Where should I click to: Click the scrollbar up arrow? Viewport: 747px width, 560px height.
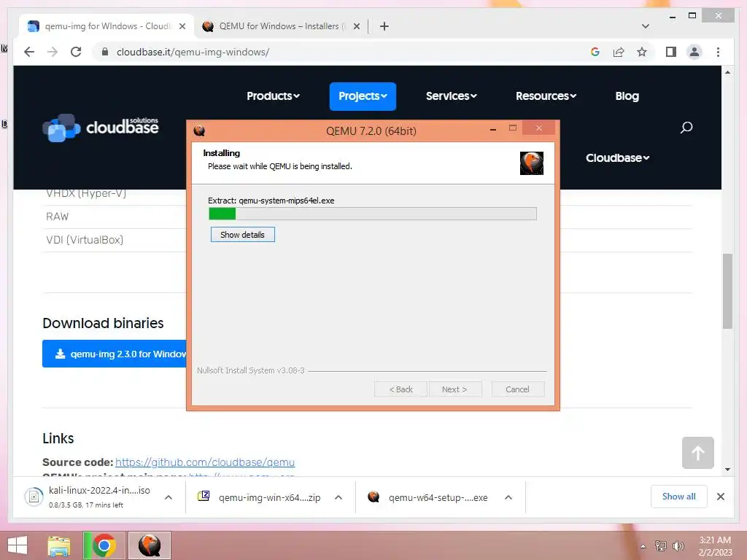(x=727, y=72)
